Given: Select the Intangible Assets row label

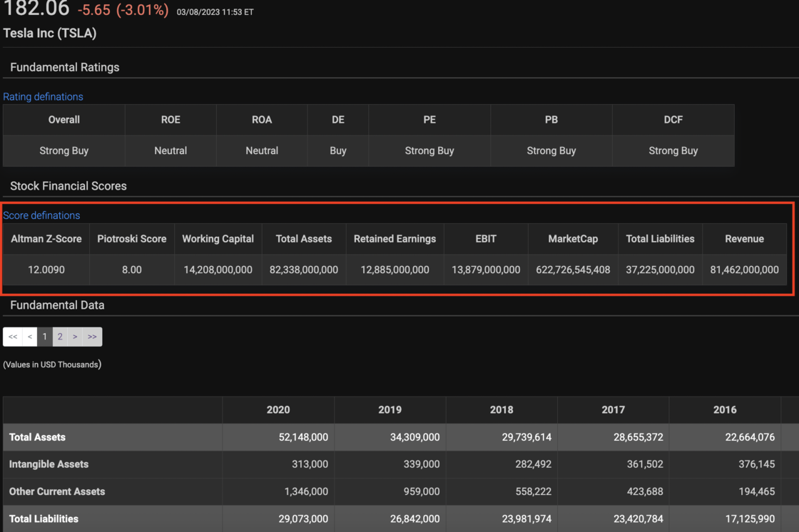Looking at the screenshot, I should coord(49,464).
